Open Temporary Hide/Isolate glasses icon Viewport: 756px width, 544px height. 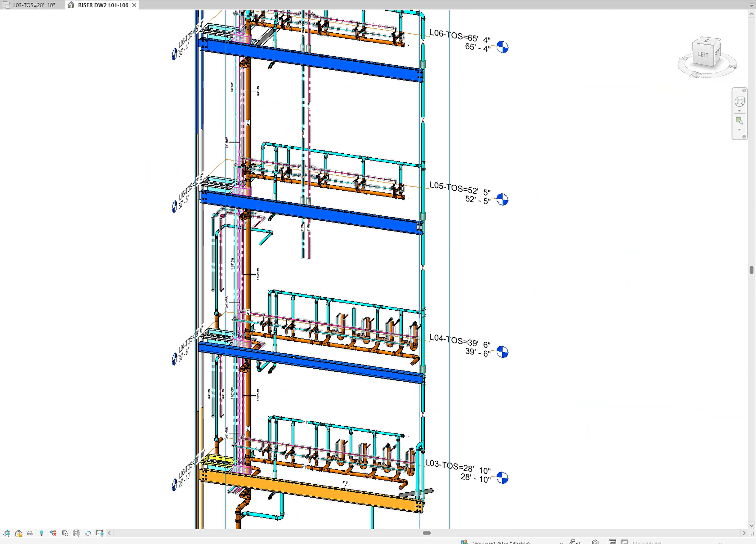coord(30,533)
